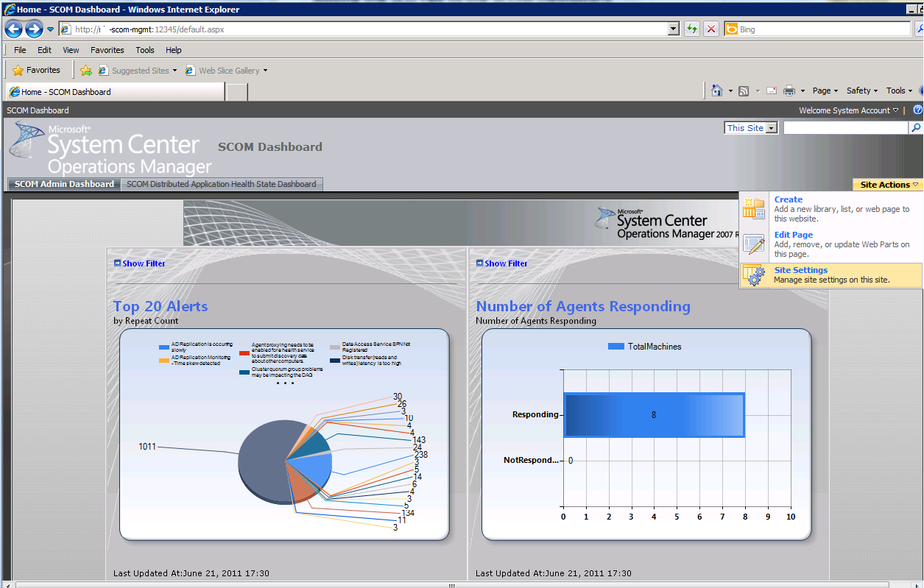This screenshot has height=588, width=924.
Task: Click the Back navigation arrow
Action: (x=13, y=29)
